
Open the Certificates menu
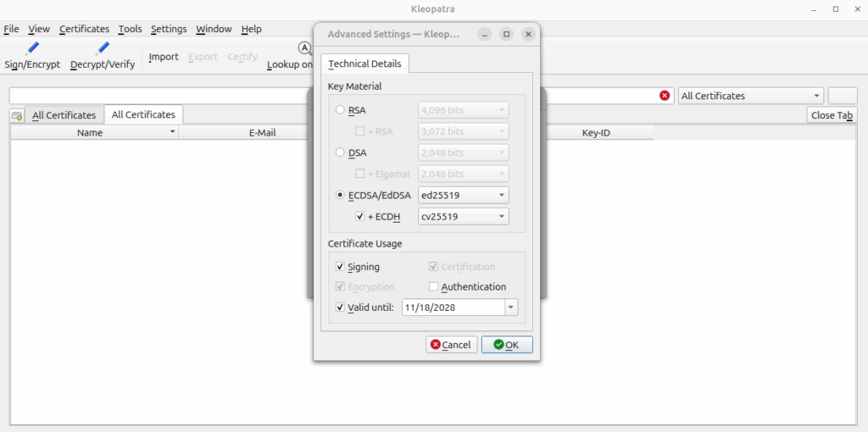tap(84, 29)
